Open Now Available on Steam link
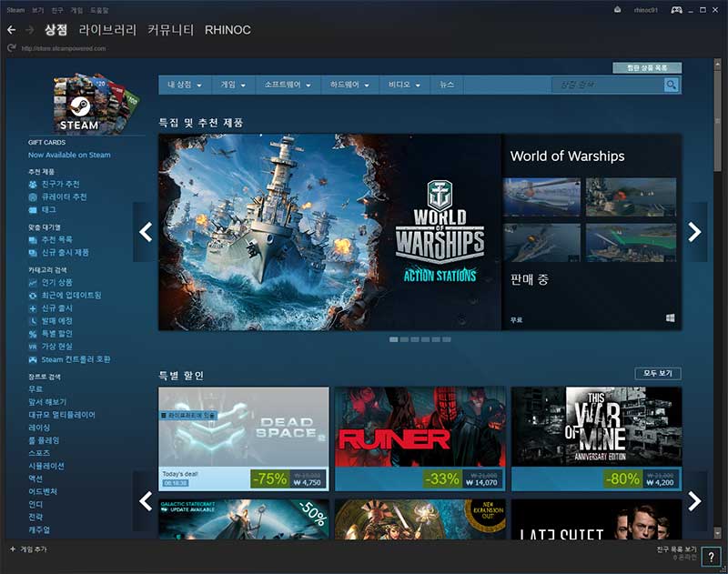Viewport: 728px width, 574px height. pyautogui.click(x=69, y=155)
